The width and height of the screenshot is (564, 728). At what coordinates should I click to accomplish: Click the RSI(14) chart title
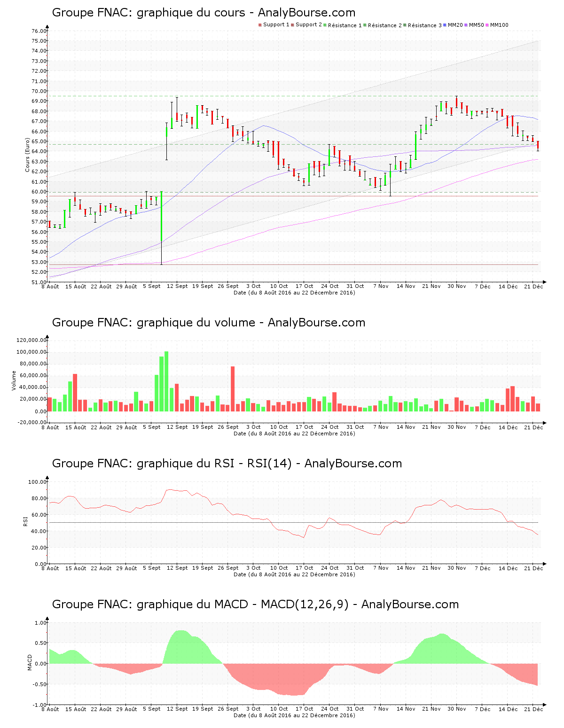coord(227,464)
